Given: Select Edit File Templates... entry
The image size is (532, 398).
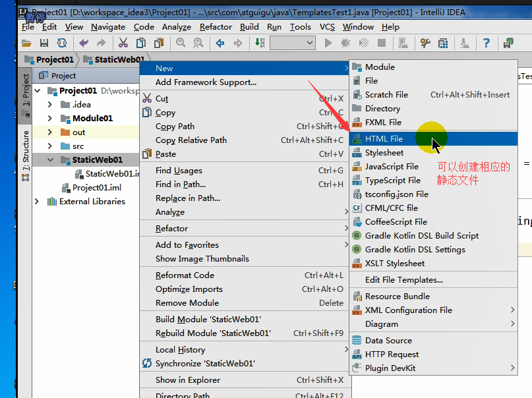Looking at the screenshot, I should coord(433,280).
